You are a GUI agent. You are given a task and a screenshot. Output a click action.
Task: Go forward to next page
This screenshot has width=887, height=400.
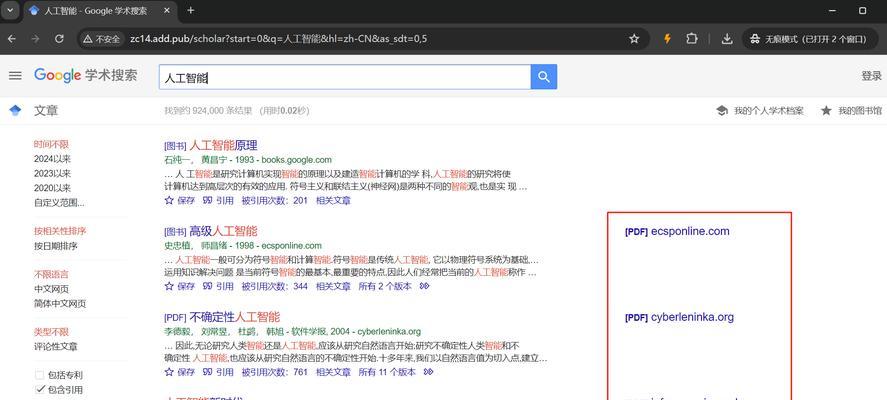[x=36, y=38]
